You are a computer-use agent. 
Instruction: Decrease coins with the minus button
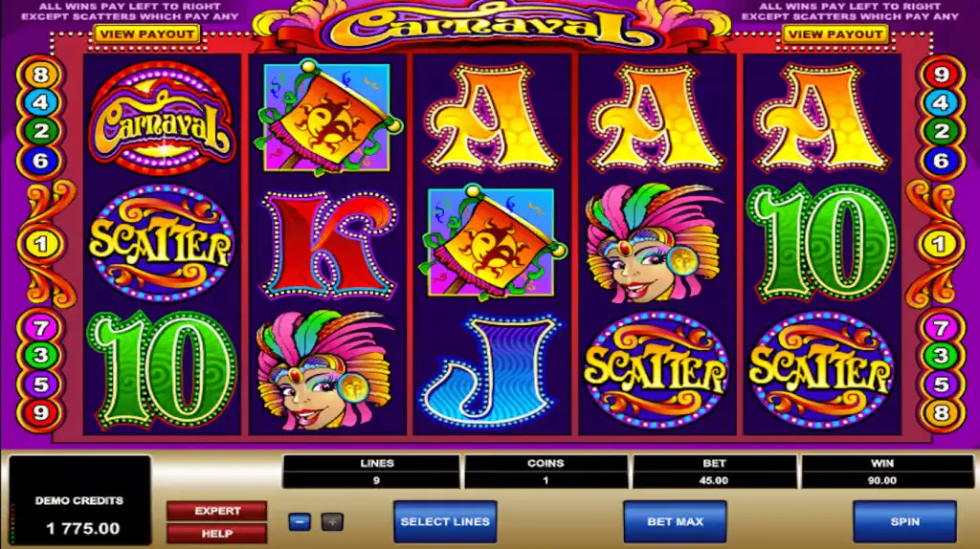click(300, 521)
